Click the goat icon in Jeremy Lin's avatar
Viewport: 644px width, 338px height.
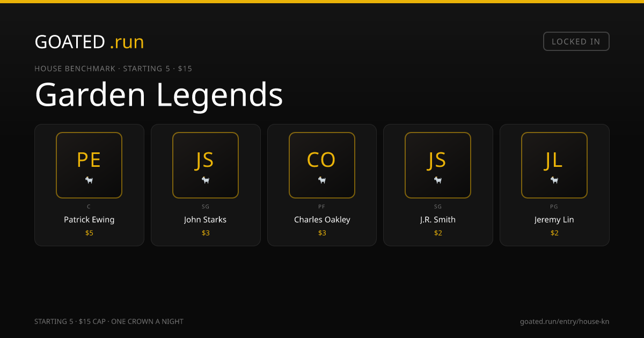click(x=554, y=180)
